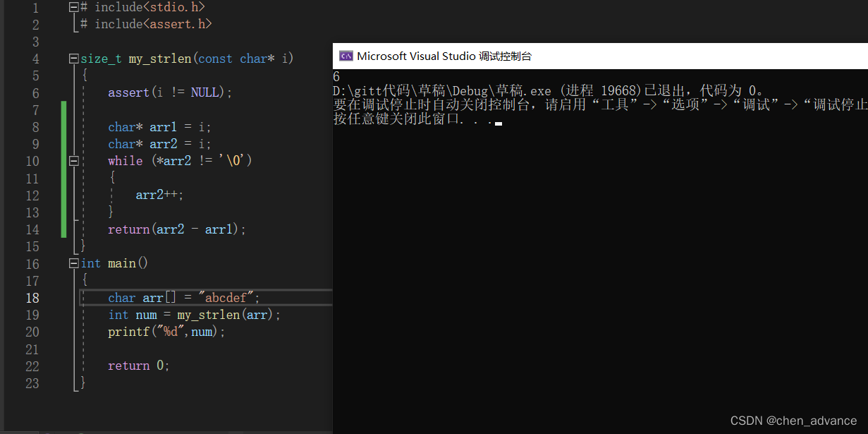Image resolution: width=868 pixels, height=434 pixels.
Task: Click line number 4 in the gutter
Action: click(36, 59)
